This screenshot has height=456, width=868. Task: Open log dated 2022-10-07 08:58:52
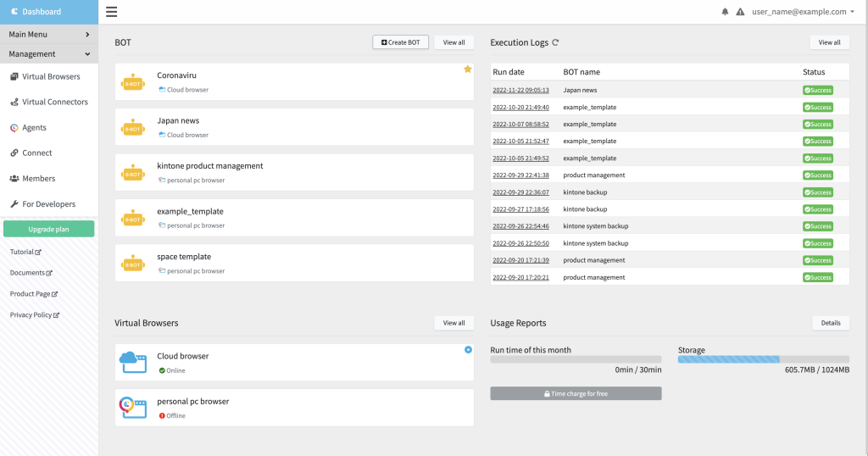pyautogui.click(x=521, y=125)
